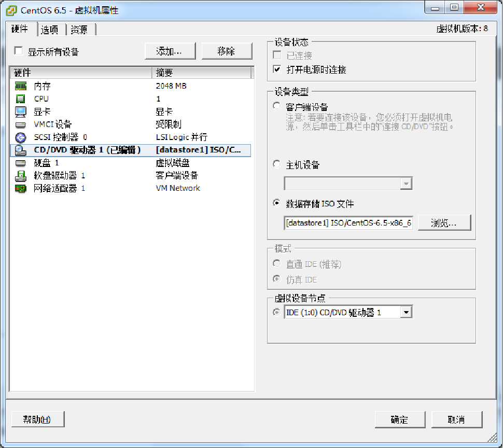Select the virtual device node radio button

coord(276,312)
